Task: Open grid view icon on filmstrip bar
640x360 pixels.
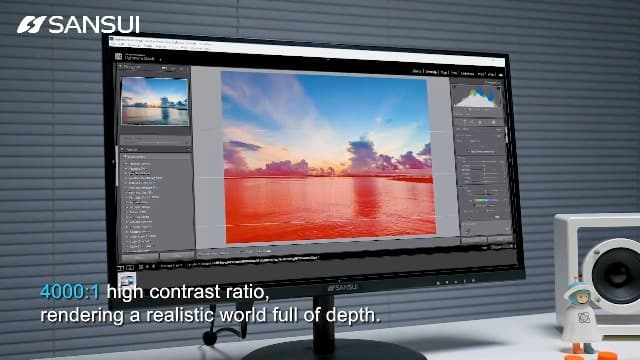Action: click(140, 267)
